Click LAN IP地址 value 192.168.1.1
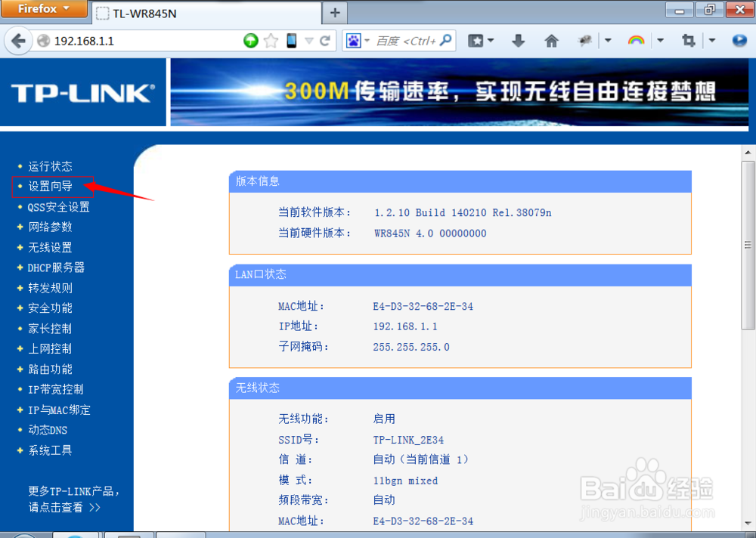The image size is (756, 538). pos(405,326)
